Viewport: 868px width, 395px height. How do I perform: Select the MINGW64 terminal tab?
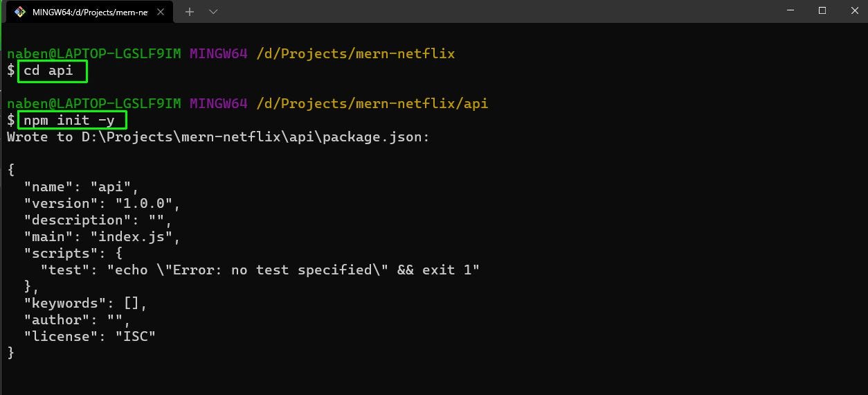[90, 12]
